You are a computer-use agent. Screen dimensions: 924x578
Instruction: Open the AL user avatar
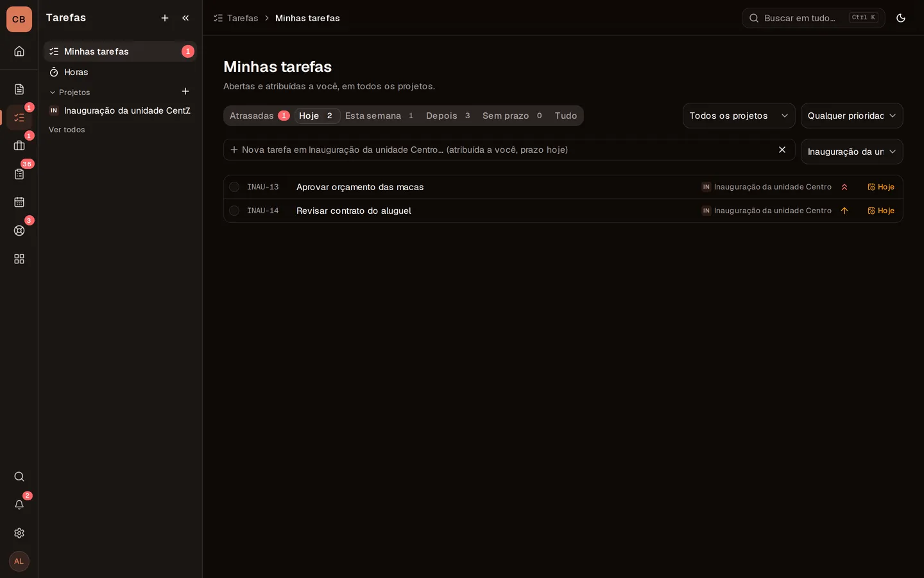[19, 561]
